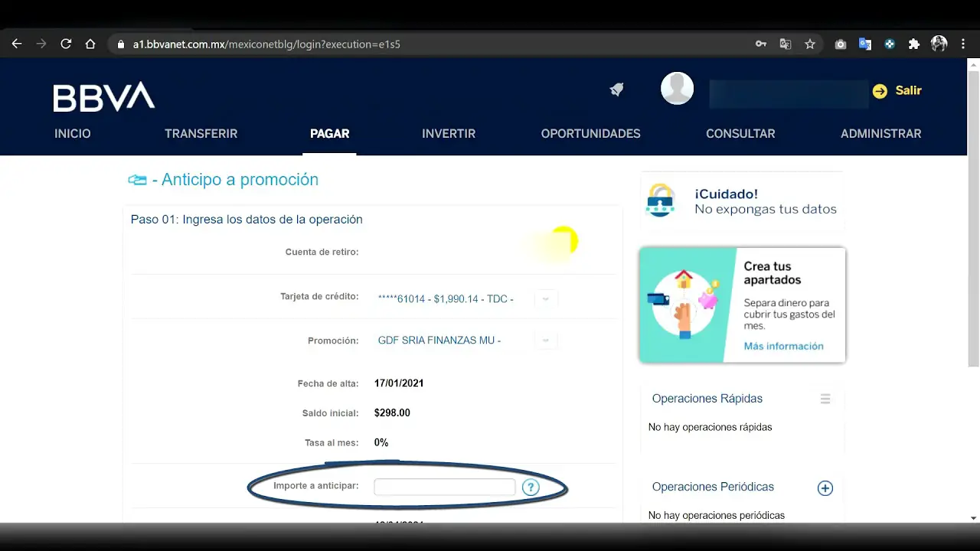This screenshot has height=551, width=980.
Task: Click the BBVA logo
Action: (104, 97)
